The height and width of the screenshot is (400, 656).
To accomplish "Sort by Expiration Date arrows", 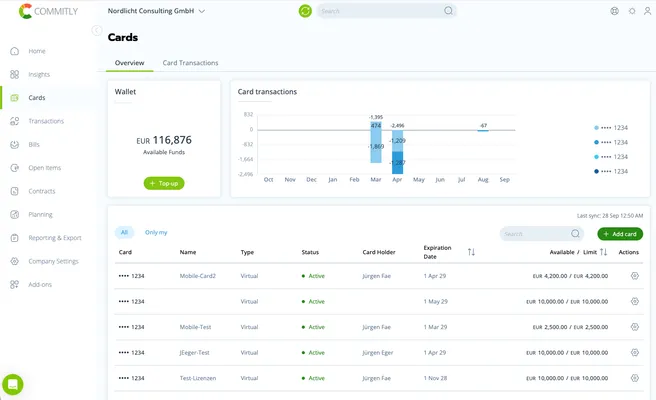I will click(x=471, y=252).
